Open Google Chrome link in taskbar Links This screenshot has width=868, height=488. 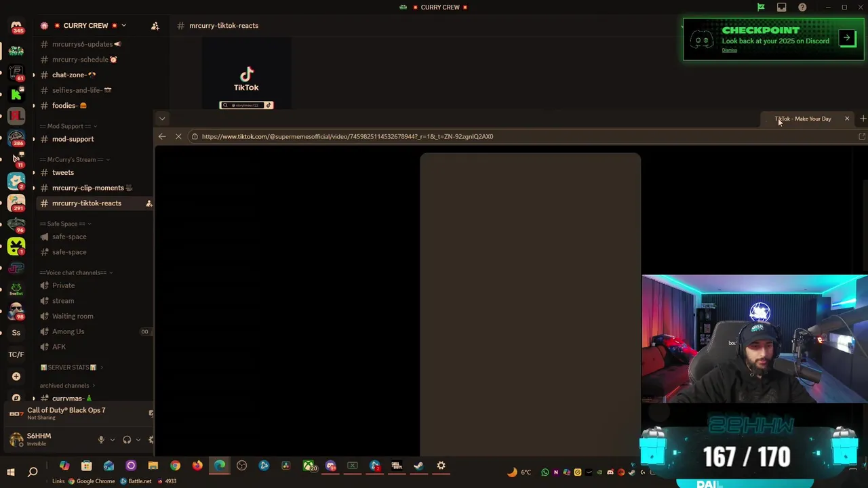91,481
